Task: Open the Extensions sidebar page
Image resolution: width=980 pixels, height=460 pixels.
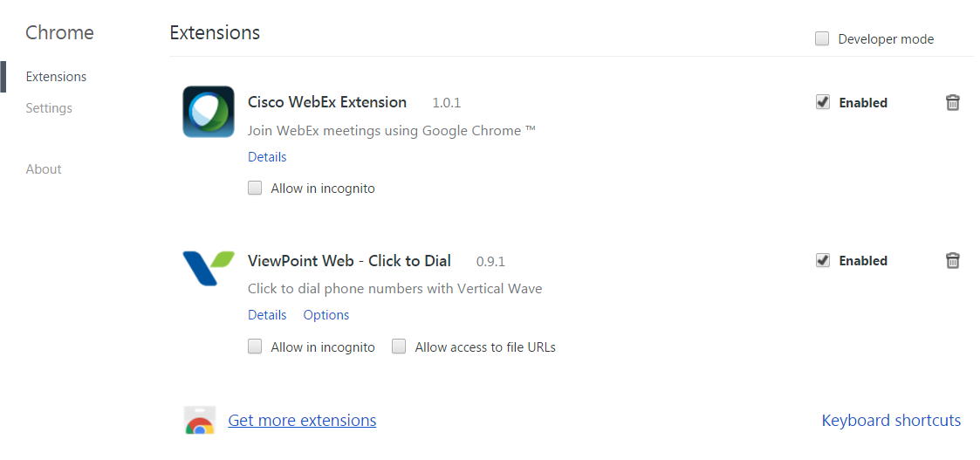Action: 56,77
